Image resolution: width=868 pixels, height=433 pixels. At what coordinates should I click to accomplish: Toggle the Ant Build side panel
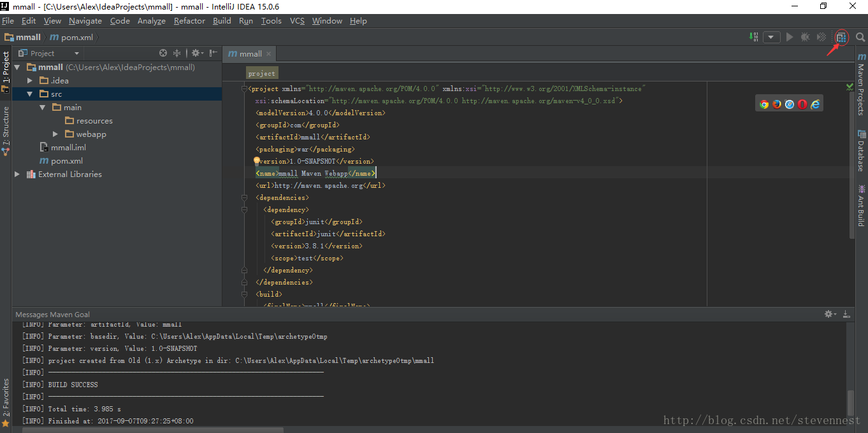coord(861,206)
